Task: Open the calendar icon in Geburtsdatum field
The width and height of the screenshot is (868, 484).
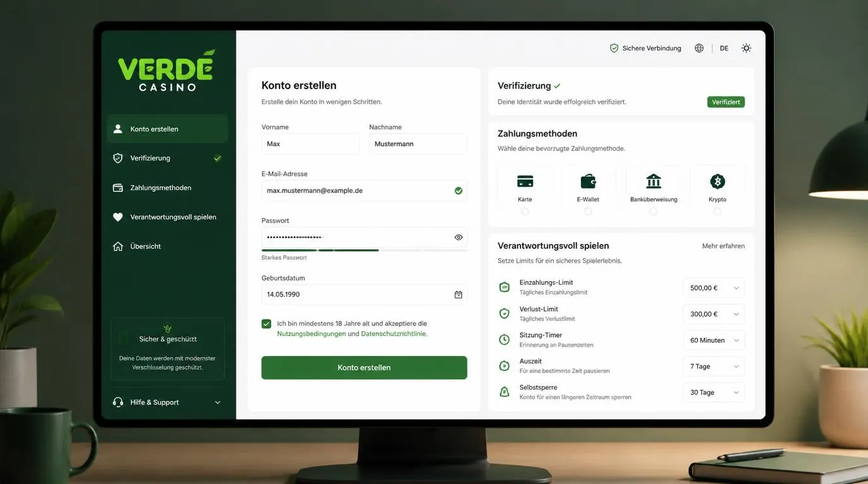Action: 459,294
